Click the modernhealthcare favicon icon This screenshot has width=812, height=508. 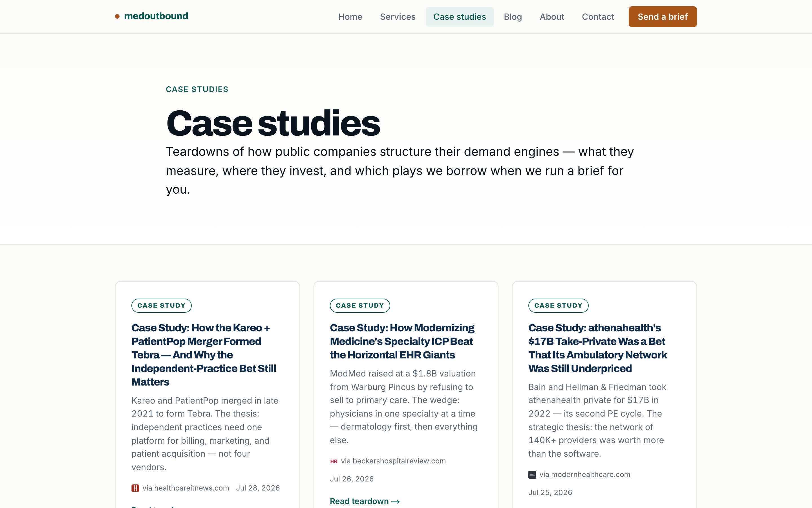(x=532, y=475)
